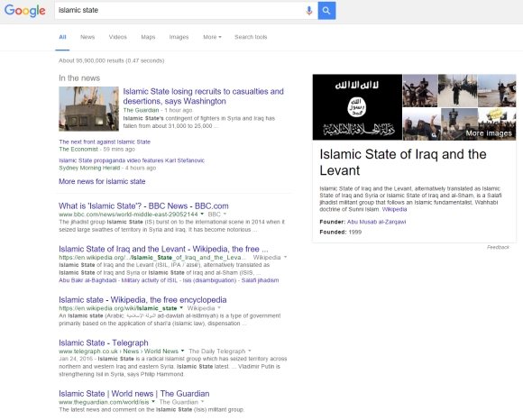Expand arrow next to wiki/Islamic_state URL
This screenshot has height=420, width=523.
pyautogui.click(x=181, y=308)
